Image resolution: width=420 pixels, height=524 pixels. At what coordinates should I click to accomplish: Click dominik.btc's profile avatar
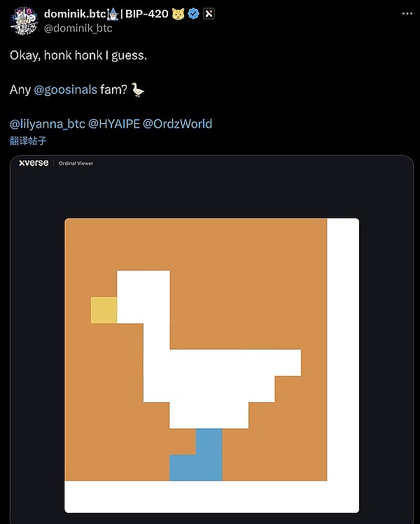tap(24, 21)
